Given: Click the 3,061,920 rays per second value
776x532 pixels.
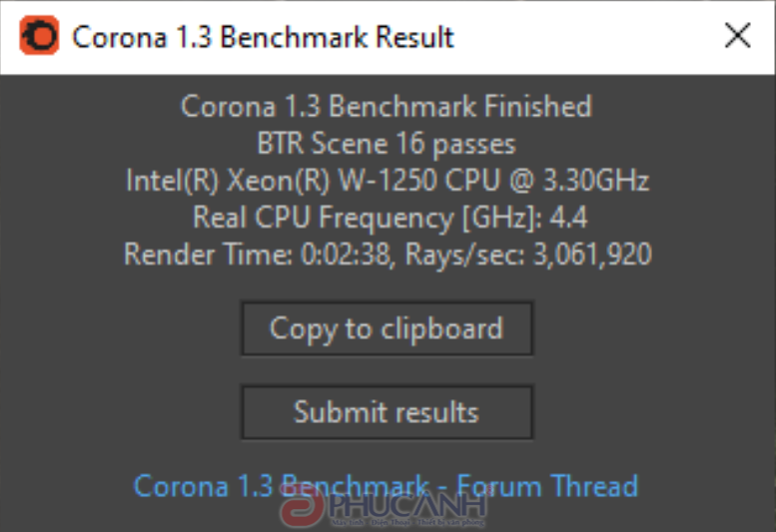Looking at the screenshot, I should (592, 255).
